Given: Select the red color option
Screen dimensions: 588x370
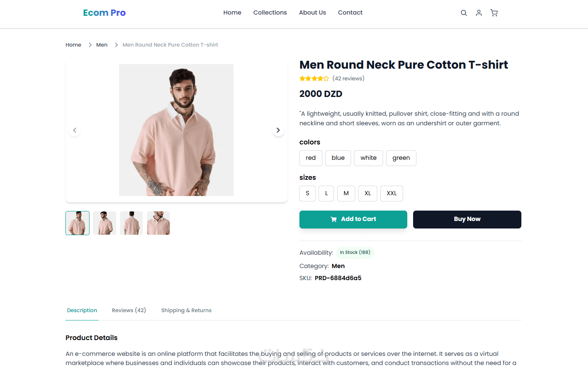Looking at the screenshot, I should tap(311, 158).
